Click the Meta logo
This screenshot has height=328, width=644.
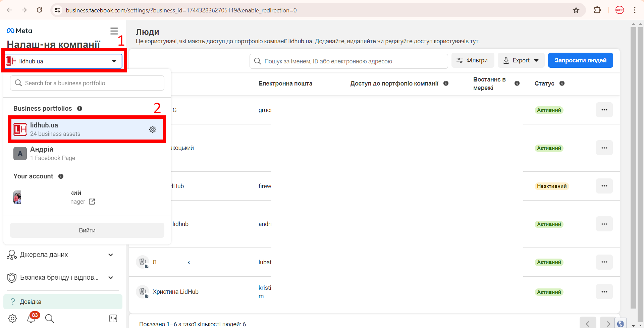point(19,31)
